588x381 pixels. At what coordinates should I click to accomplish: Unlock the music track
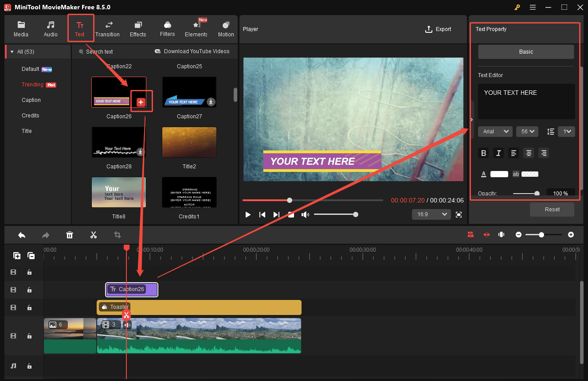[x=30, y=366]
